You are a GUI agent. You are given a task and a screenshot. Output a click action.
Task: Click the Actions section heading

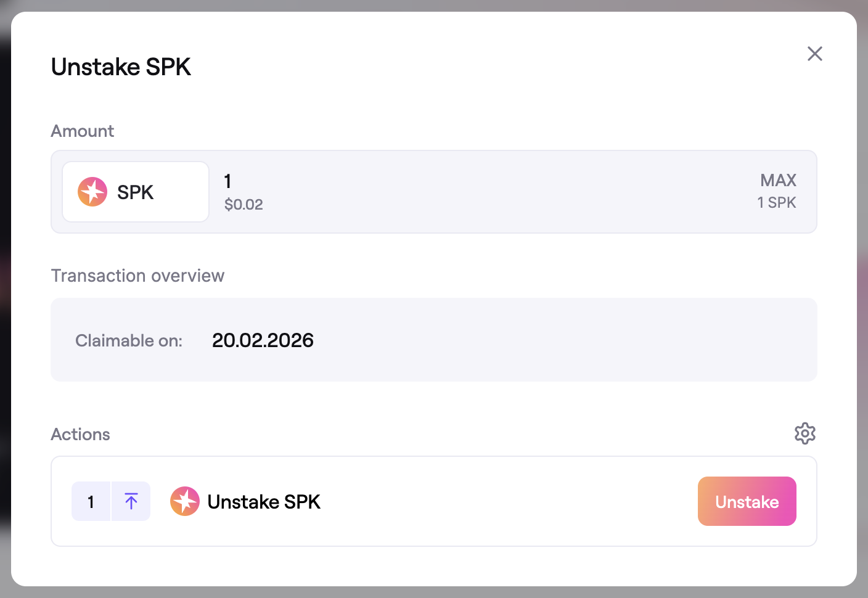(x=81, y=435)
